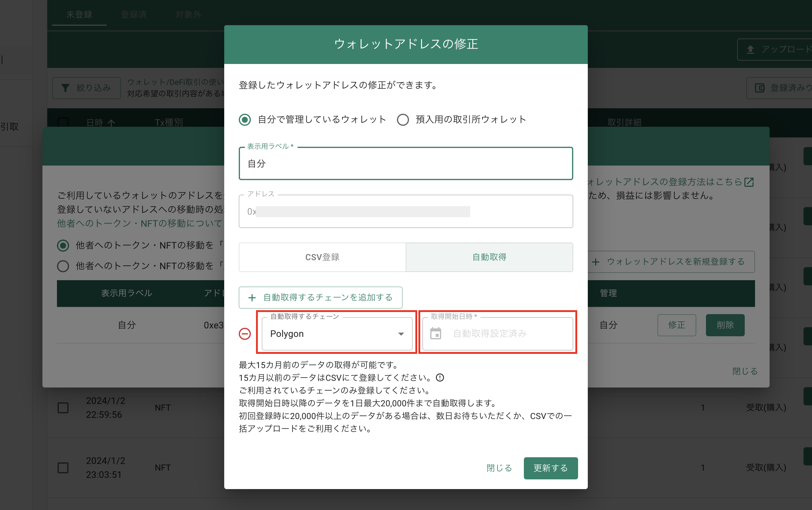This screenshot has height=510, width=812.
Task: Click the external link icon after 登録方法はこちら
Action: click(x=749, y=182)
